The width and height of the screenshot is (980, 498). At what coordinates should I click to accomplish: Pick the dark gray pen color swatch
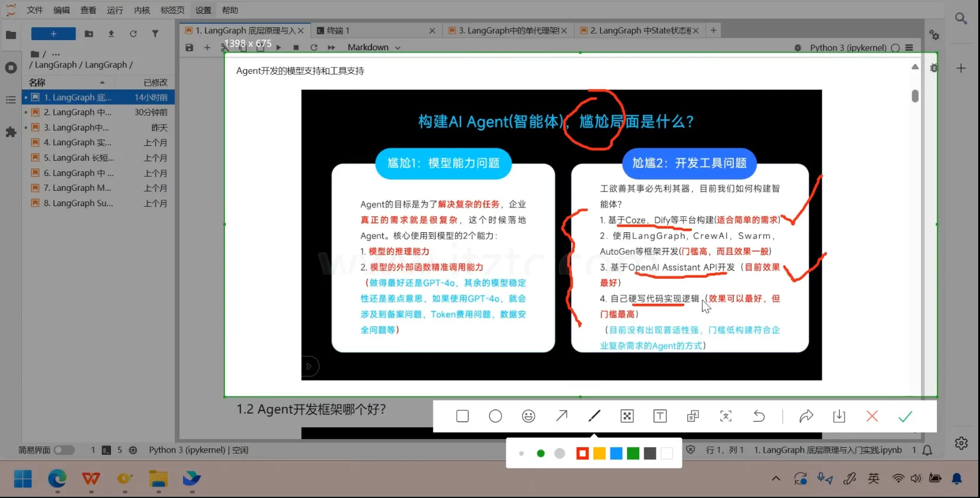pos(650,453)
